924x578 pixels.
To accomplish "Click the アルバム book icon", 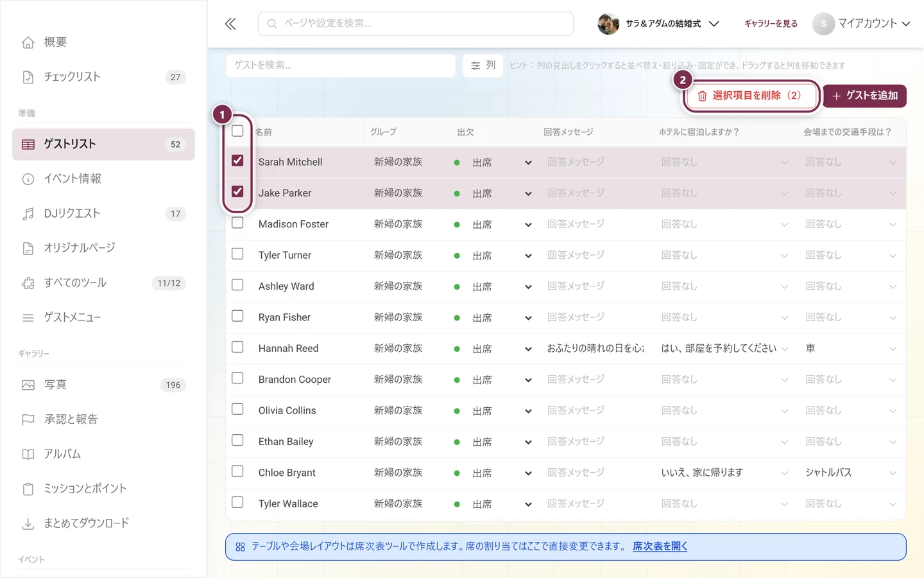I will 28,455.
